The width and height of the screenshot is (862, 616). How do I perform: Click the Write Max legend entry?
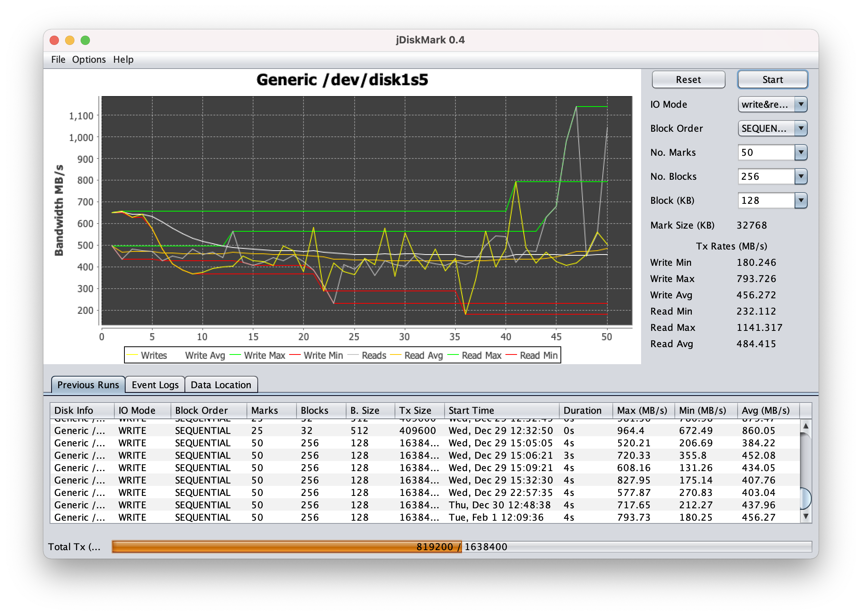point(258,355)
